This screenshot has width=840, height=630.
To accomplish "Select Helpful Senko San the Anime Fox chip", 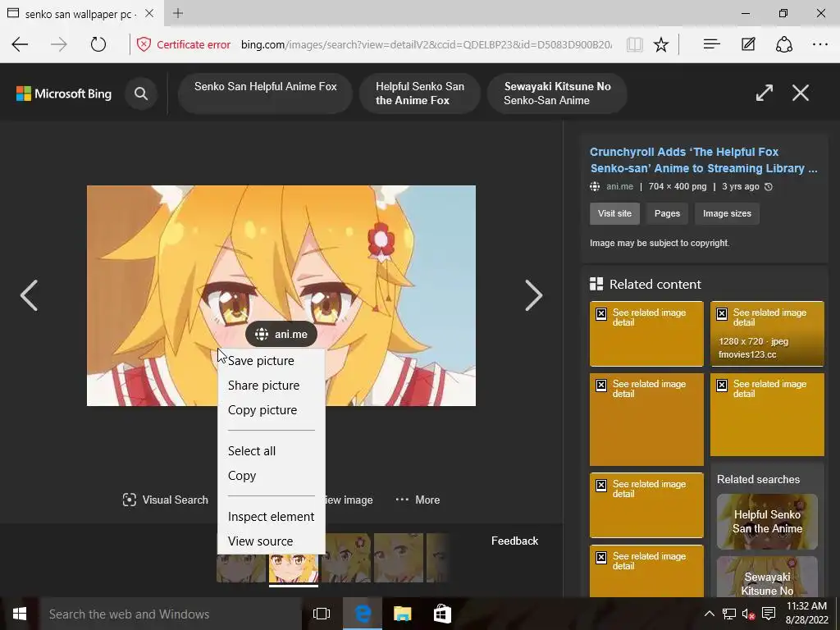I will pyautogui.click(x=420, y=94).
